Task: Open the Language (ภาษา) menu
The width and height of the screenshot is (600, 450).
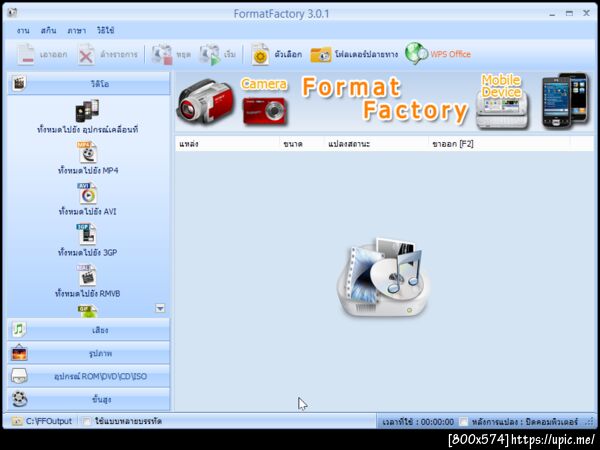Action: tap(77, 31)
